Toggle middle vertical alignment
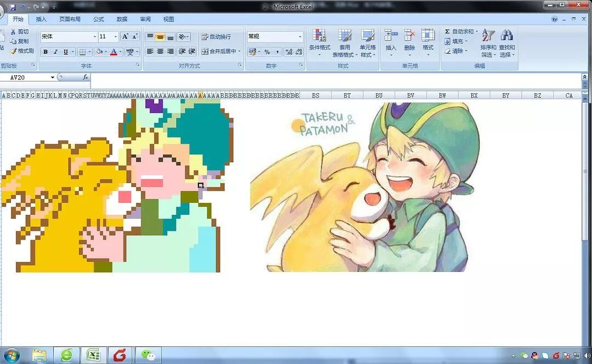Screen dimensions: 592x364 160,37
